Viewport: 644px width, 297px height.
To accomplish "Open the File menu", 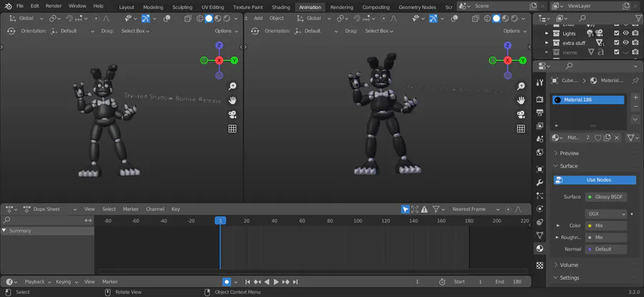I will point(20,6).
